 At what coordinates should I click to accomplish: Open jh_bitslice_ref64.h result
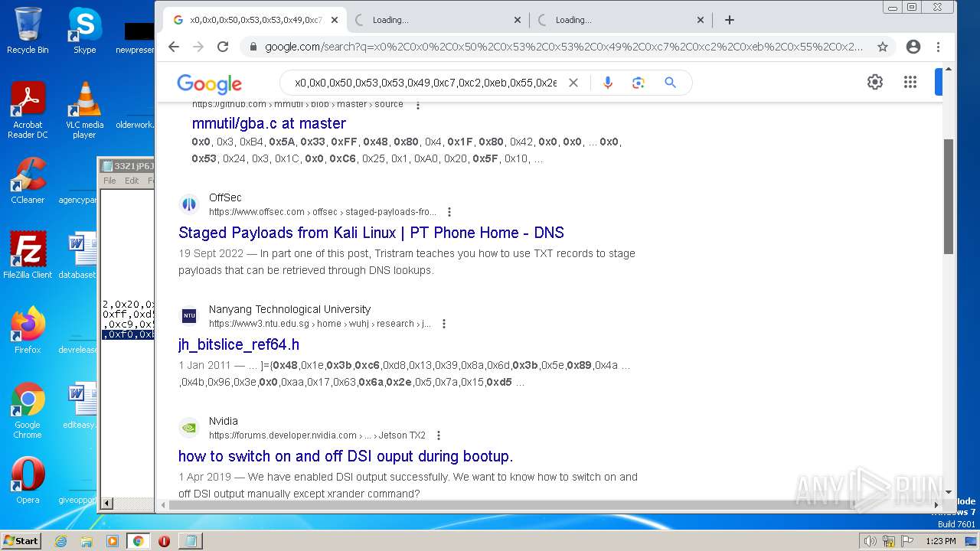[x=239, y=344]
